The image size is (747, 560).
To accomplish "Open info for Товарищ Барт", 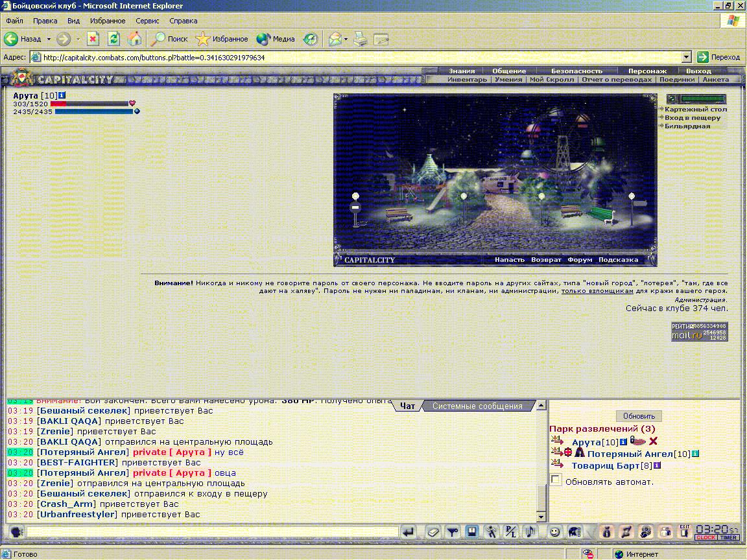I will [x=658, y=465].
